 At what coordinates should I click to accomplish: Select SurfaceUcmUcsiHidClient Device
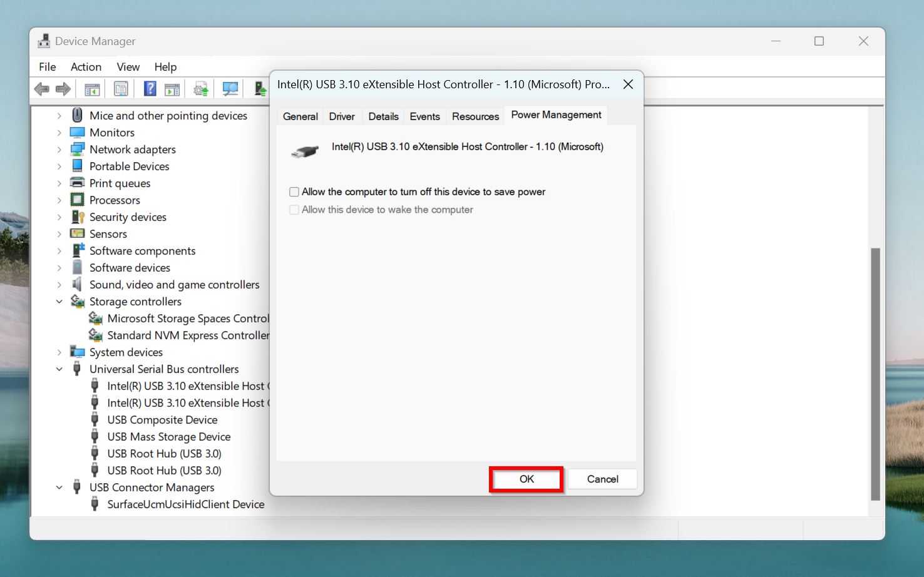point(186,504)
